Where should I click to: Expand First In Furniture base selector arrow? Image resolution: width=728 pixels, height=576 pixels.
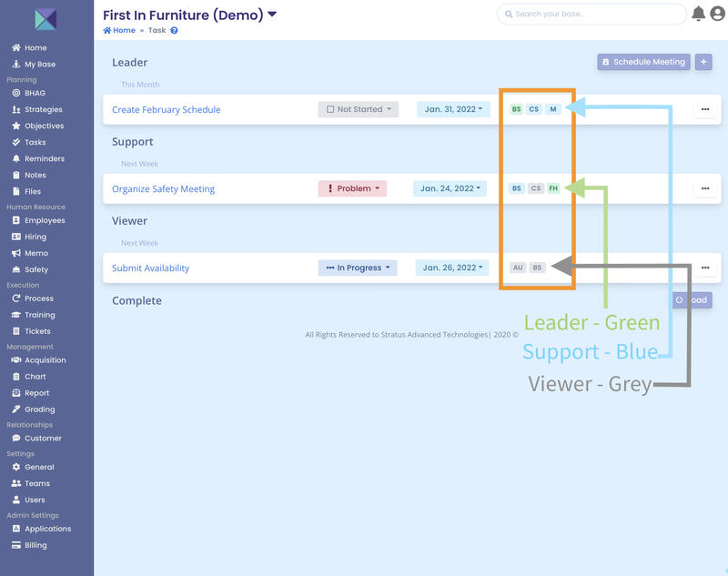pyautogui.click(x=272, y=15)
